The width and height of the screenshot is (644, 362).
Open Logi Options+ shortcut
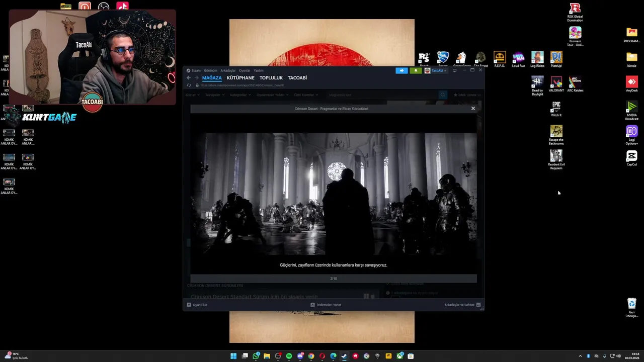coord(631,135)
